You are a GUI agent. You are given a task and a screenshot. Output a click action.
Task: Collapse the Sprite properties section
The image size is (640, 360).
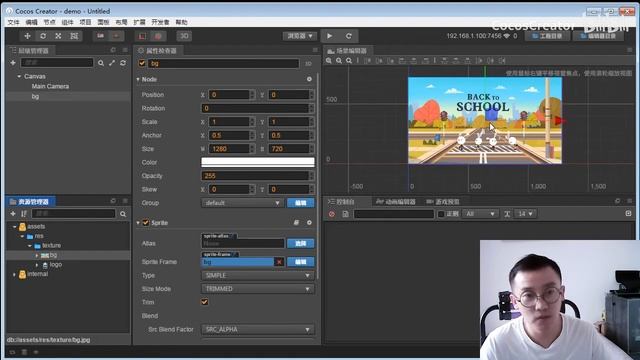click(x=138, y=223)
